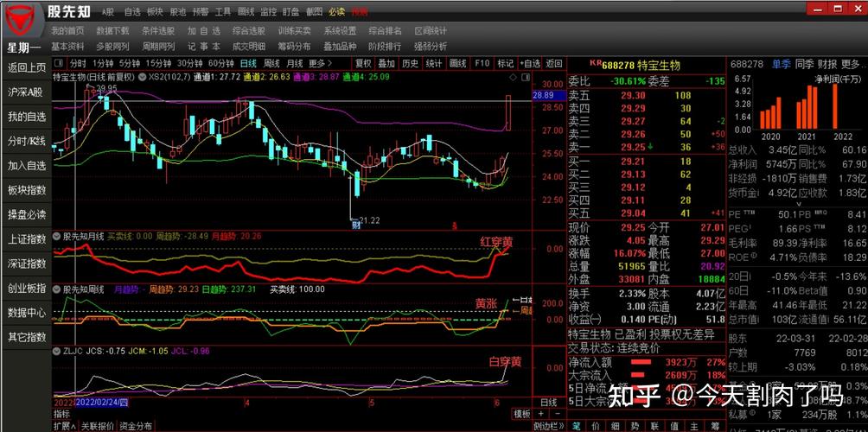Collapse the 股先知周线 indicator panel icon
Viewport: 868px width, 432px height.
(x=57, y=289)
